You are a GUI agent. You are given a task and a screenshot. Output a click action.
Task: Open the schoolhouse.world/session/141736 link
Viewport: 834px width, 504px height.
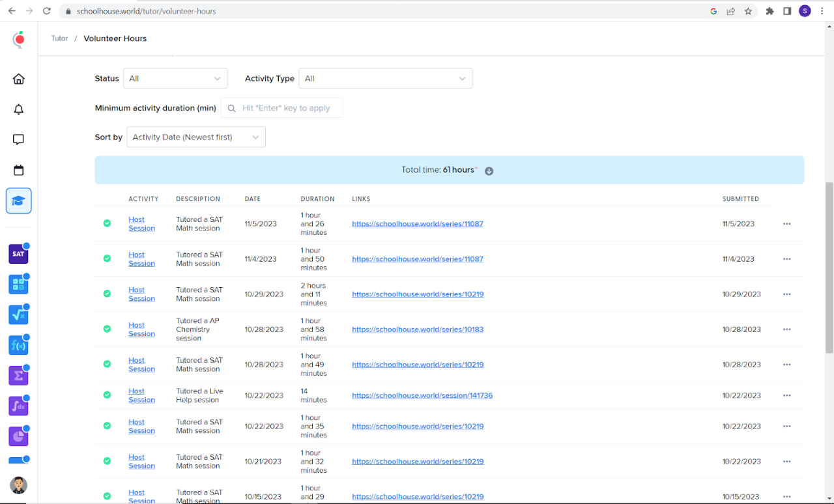pos(422,395)
